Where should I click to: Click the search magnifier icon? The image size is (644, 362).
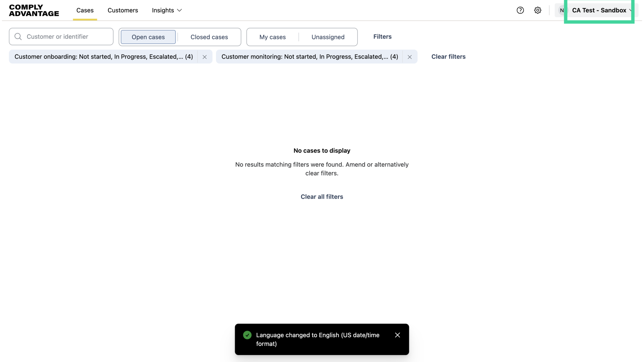[x=18, y=37]
